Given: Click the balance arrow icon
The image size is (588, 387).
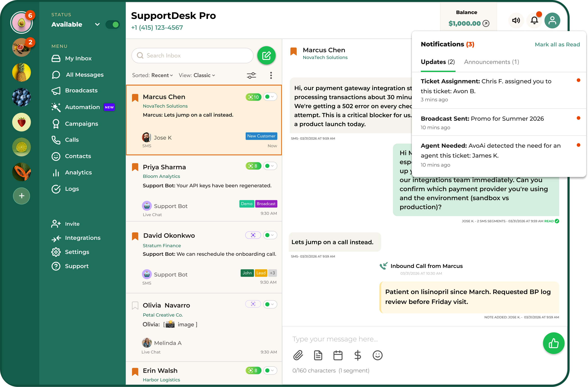Looking at the screenshot, I should 486,23.
